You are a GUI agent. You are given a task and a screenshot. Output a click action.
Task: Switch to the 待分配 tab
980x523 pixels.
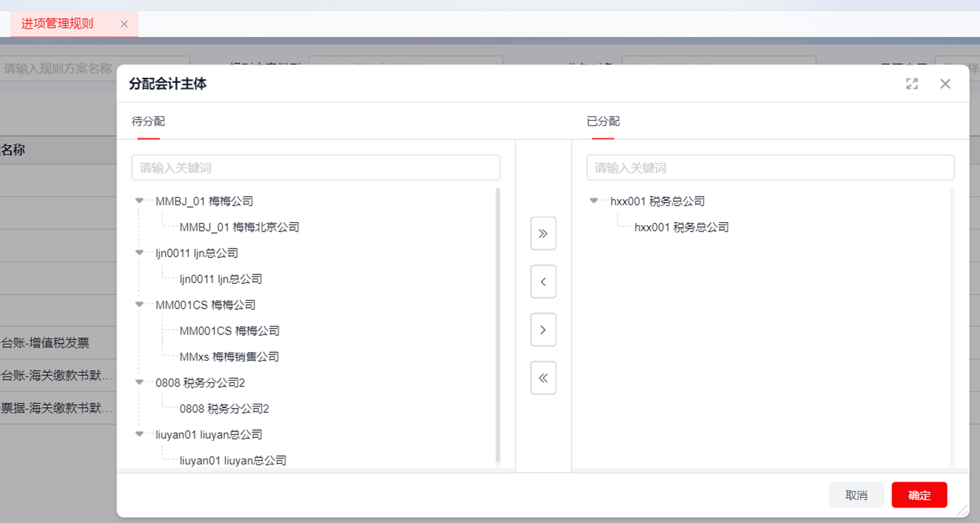click(x=148, y=121)
